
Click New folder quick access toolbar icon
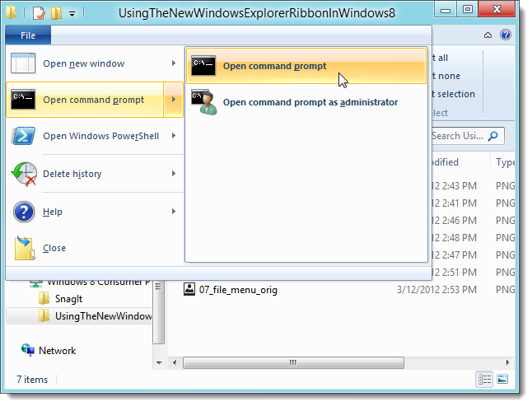point(56,13)
